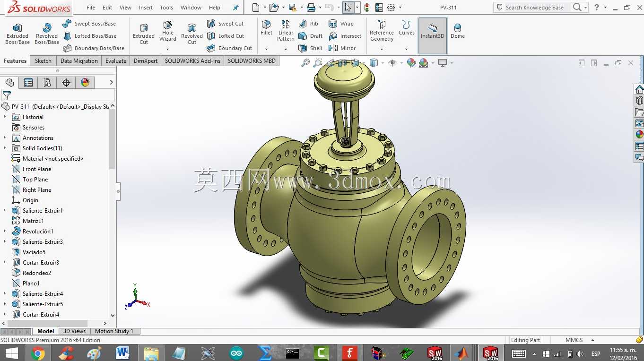The height and width of the screenshot is (361, 644).
Task: Open the Options gear icon
Action: tap(391, 8)
